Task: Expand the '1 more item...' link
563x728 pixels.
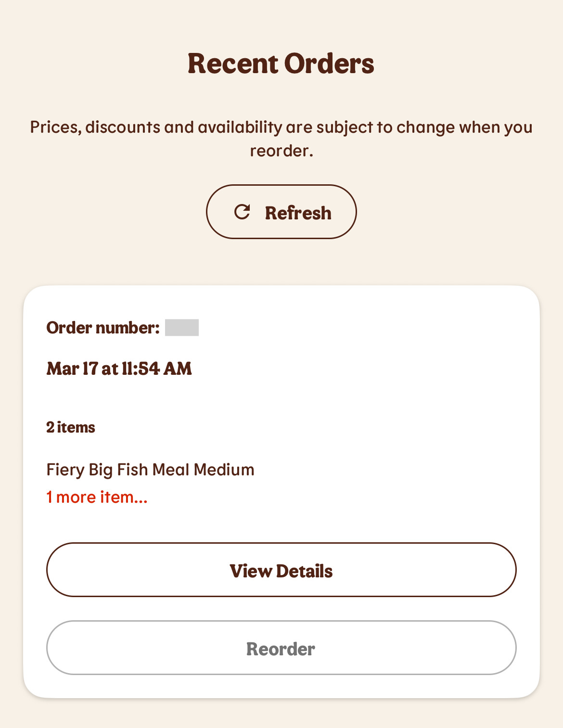Action: point(97,497)
